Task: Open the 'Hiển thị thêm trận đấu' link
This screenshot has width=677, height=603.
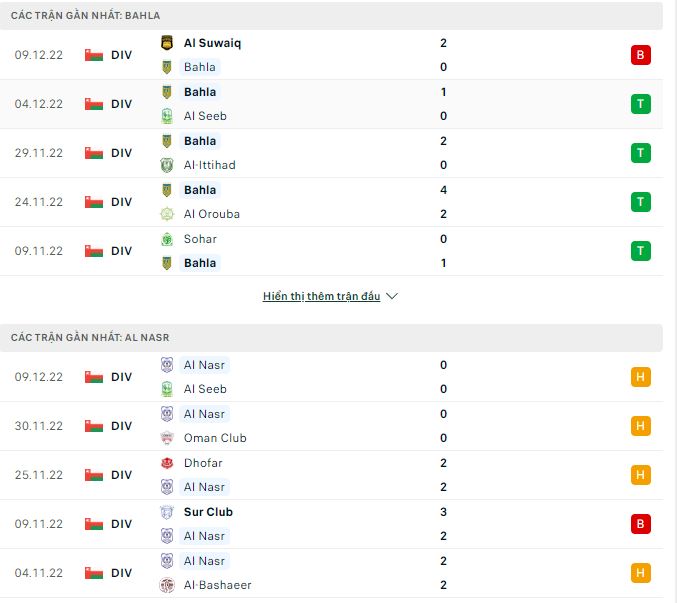Action: (x=321, y=297)
